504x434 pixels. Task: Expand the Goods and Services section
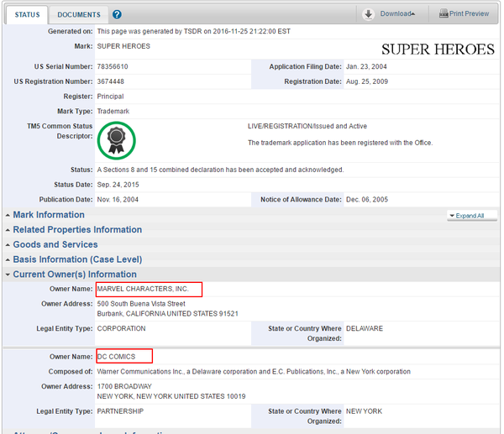pyautogui.click(x=55, y=244)
